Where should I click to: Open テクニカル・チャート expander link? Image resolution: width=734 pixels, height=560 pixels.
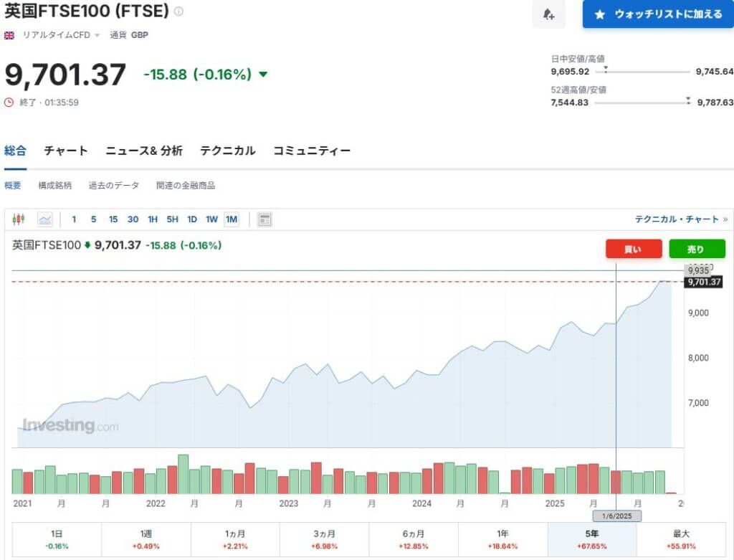(681, 219)
